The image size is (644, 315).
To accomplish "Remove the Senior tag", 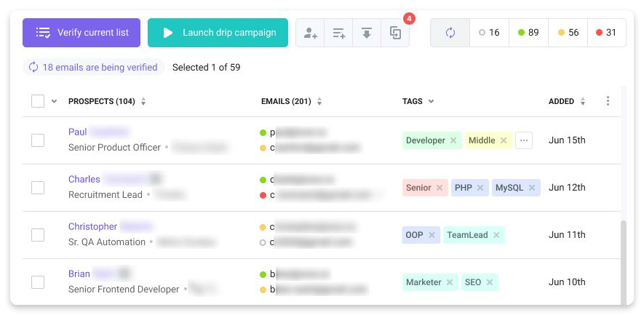I will pyautogui.click(x=440, y=188).
